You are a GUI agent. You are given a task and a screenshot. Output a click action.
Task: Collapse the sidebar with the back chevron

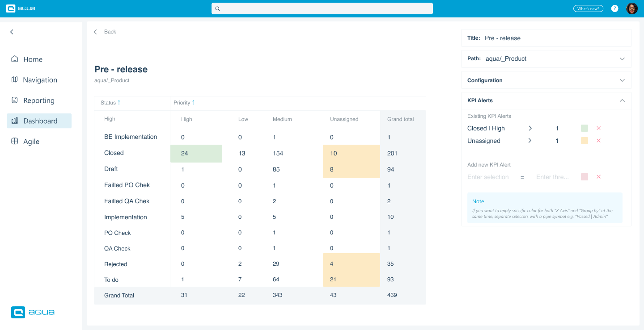tap(12, 32)
